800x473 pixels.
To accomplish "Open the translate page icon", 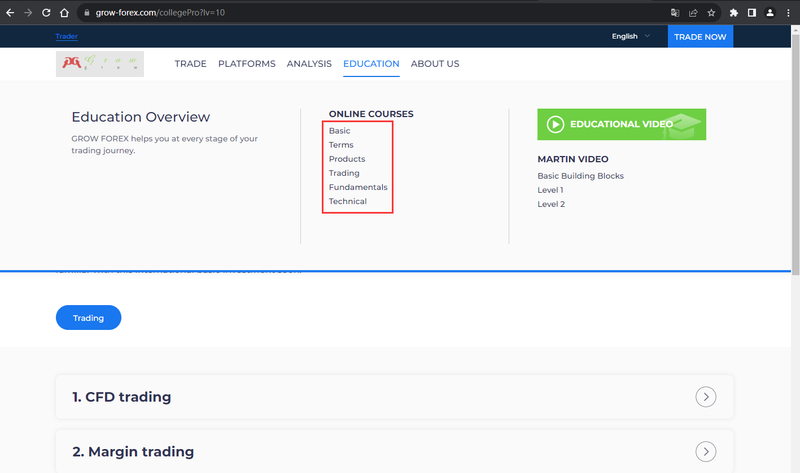I will coord(675,13).
